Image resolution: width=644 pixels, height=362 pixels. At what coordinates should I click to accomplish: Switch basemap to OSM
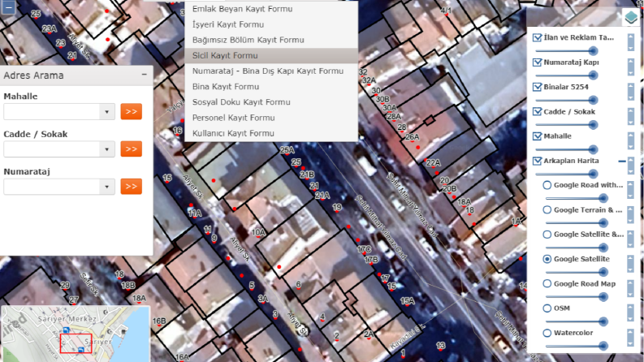point(547,308)
